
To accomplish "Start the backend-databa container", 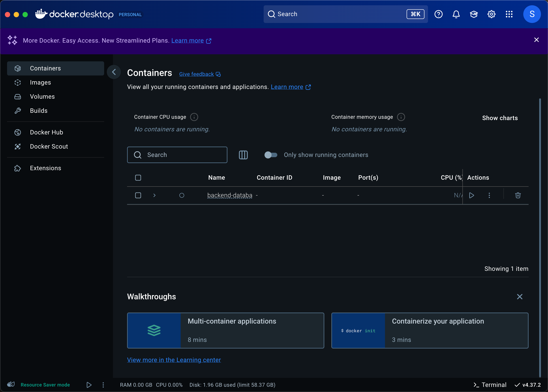I will 471,195.
